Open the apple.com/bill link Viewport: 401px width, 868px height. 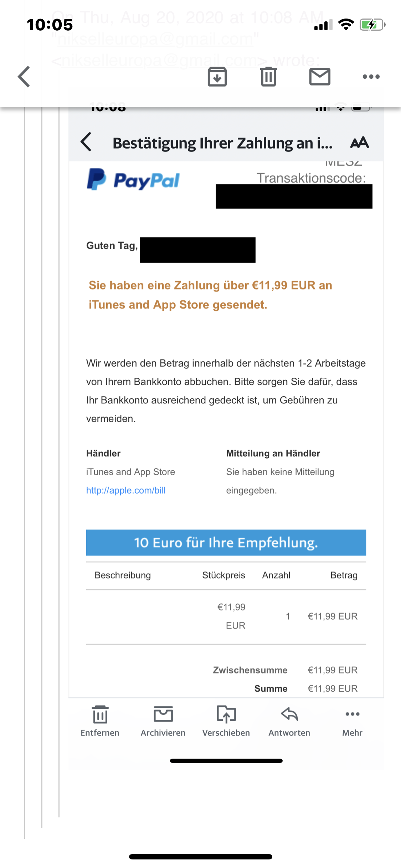coord(126,490)
